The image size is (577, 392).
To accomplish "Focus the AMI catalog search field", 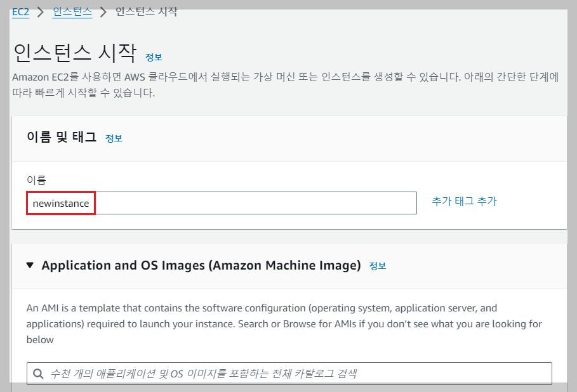I will pyautogui.click(x=289, y=374).
